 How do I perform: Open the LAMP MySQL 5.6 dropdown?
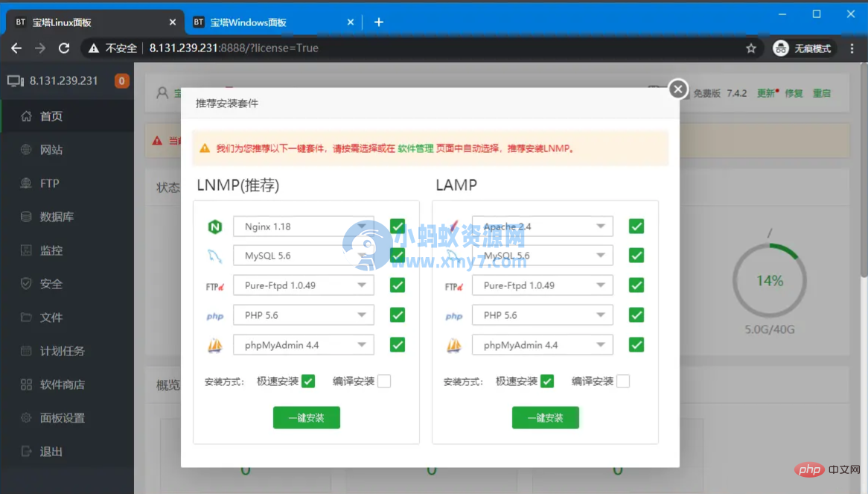pyautogui.click(x=543, y=256)
